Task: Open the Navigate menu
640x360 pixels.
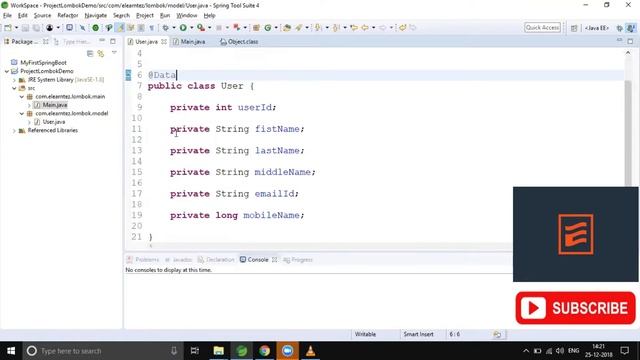Action: [x=96, y=16]
